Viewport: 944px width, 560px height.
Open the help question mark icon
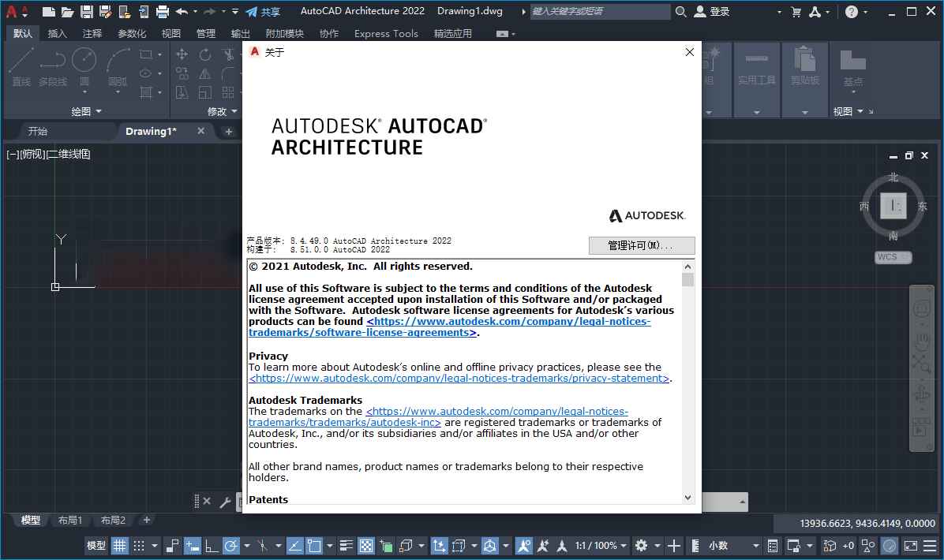852,11
